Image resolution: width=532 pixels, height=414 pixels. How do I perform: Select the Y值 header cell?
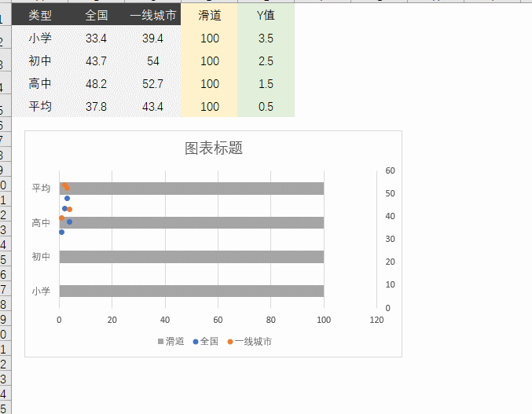(x=266, y=15)
